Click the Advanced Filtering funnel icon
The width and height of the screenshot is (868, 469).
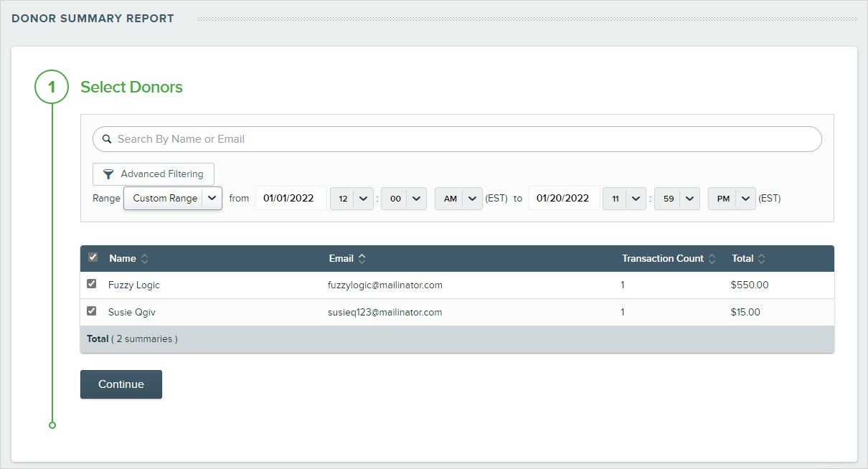108,174
